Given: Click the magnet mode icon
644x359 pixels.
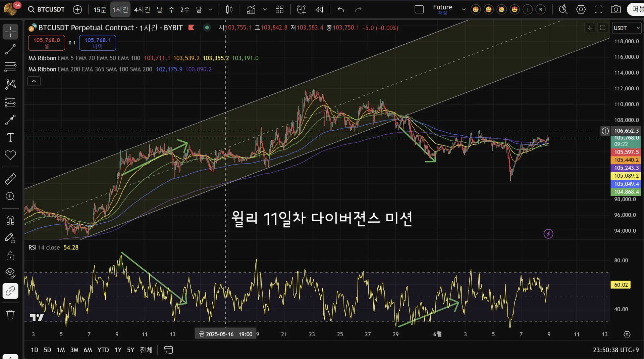Looking at the screenshot, I should tap(10, 220).
